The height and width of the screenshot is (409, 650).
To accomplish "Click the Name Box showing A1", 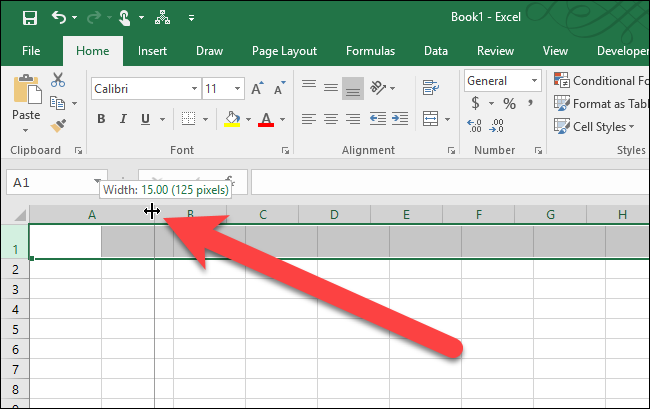I will click(x=48, y=183).
